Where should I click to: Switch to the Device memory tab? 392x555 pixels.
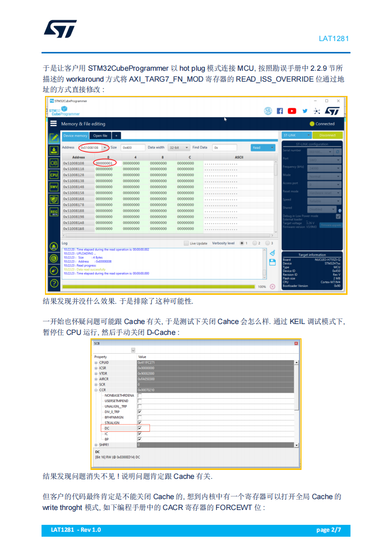(75, 136)
